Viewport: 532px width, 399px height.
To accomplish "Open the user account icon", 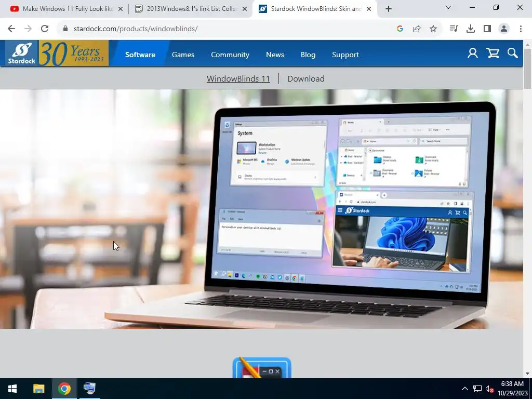I will (x=472, y=54).
